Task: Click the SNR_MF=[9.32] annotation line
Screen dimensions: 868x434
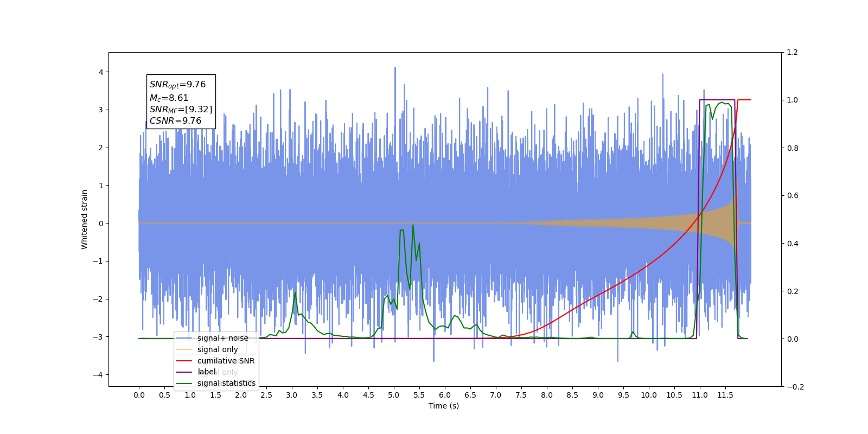Action: [x=181, y=110]
